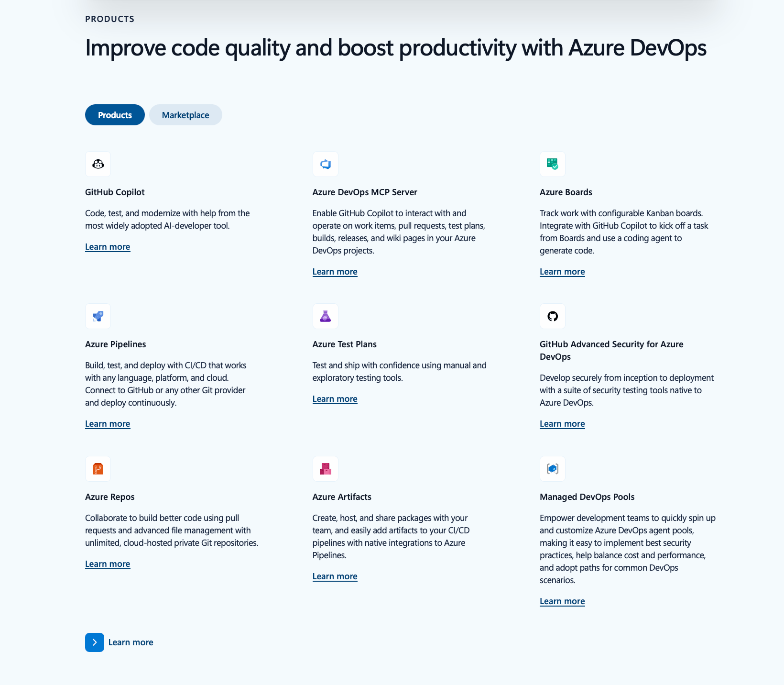The height and width of the screenshot is (685, 784).
Task: Open Learn more under Azure Boards
Action: [562, 272]
